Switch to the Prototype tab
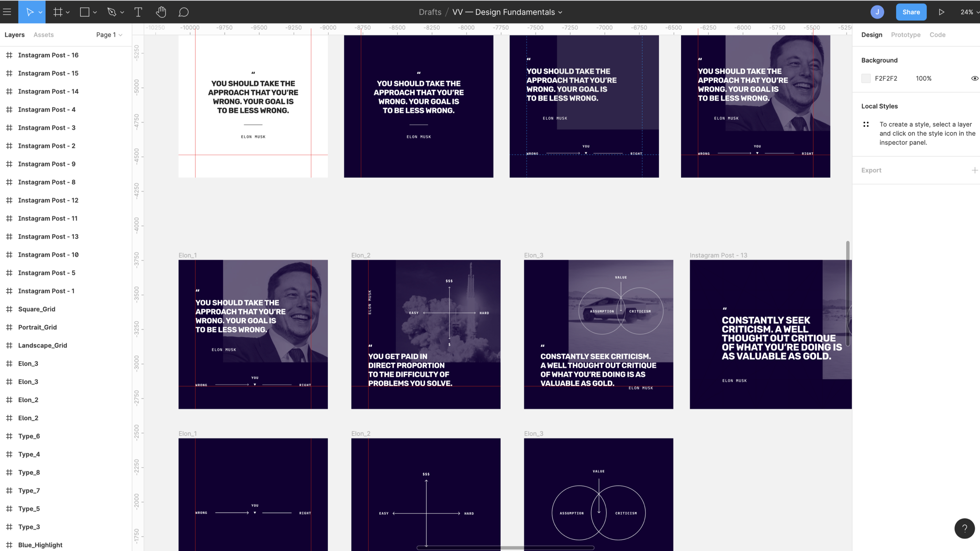 [906, 35]
